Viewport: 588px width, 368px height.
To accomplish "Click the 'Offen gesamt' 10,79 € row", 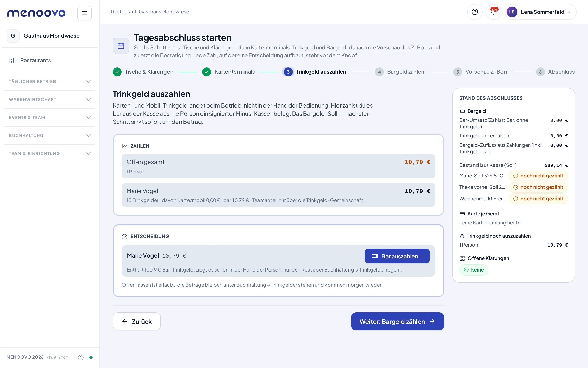I will 278,166.
